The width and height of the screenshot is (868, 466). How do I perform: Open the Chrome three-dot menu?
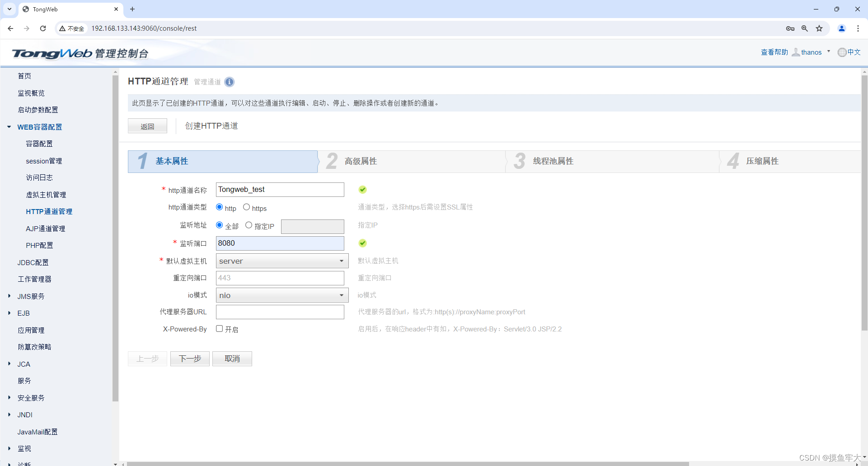pos(858,28)
